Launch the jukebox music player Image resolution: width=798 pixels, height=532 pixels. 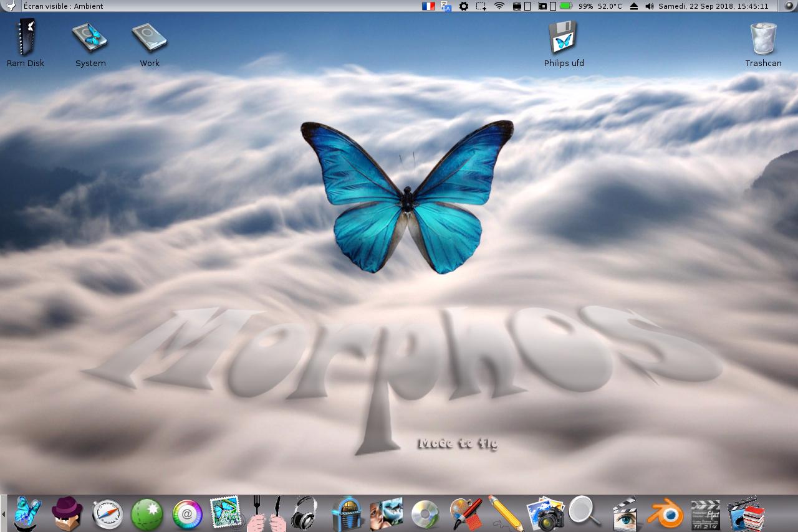tap(347, 514)
